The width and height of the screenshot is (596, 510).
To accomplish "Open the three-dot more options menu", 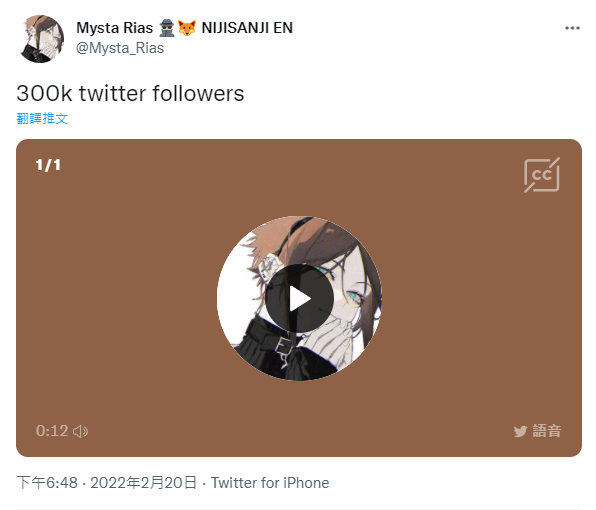I will tap(572, 28).
